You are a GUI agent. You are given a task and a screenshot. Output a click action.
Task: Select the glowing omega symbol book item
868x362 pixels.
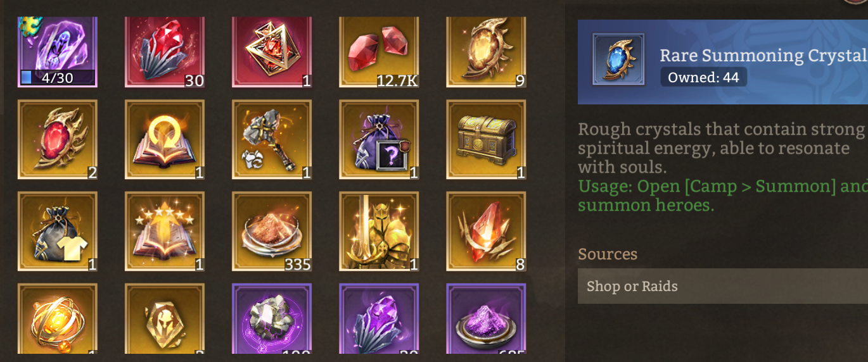pos(165,140)
